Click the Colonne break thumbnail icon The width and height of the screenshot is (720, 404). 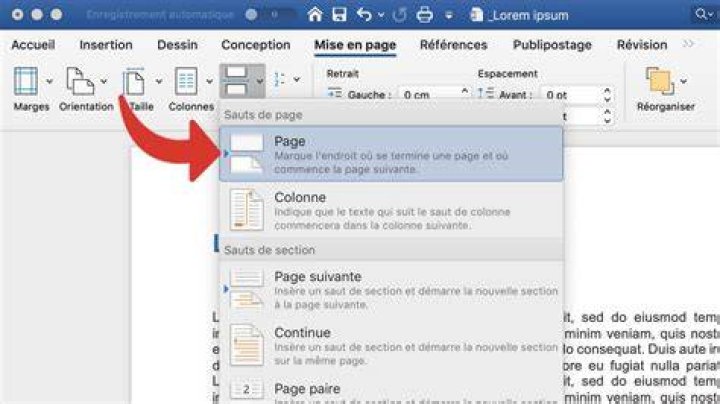(x=247, y=210)
